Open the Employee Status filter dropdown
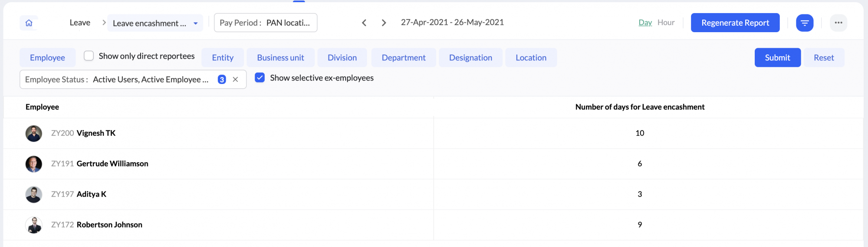 coord(117,80)
